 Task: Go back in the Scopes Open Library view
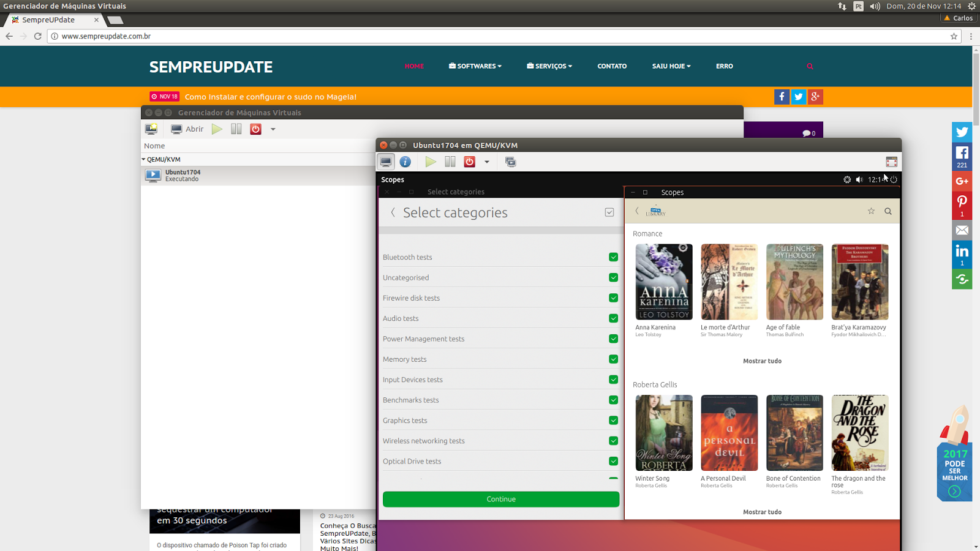coord(637,211)
